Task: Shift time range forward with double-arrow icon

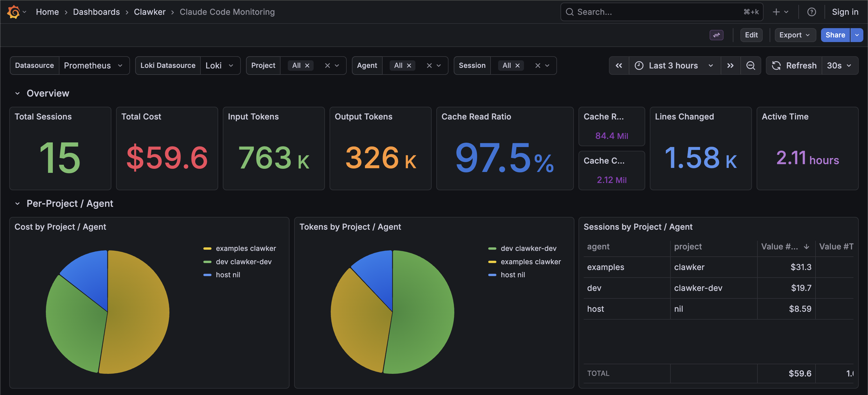Action: tap(730, 65)
